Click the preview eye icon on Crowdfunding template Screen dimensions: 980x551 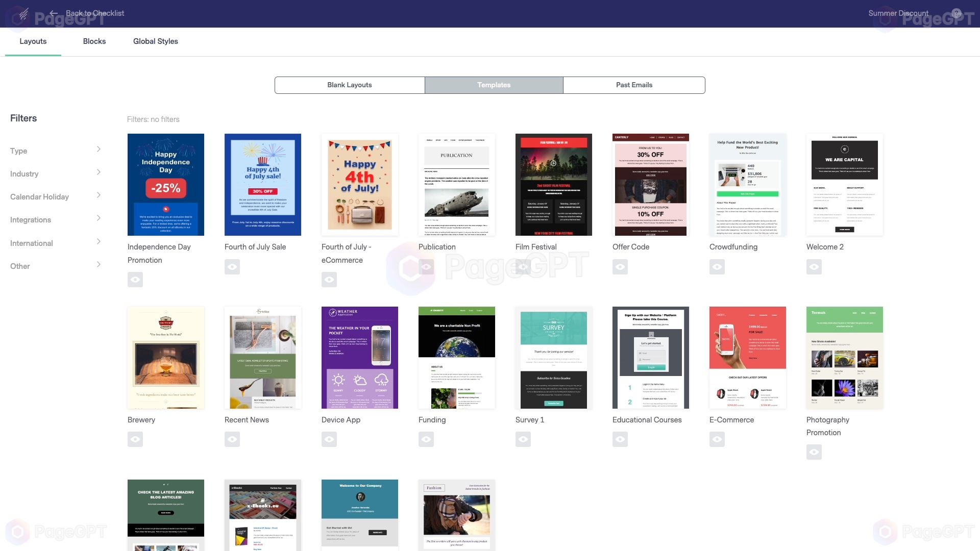pos(717,266)
